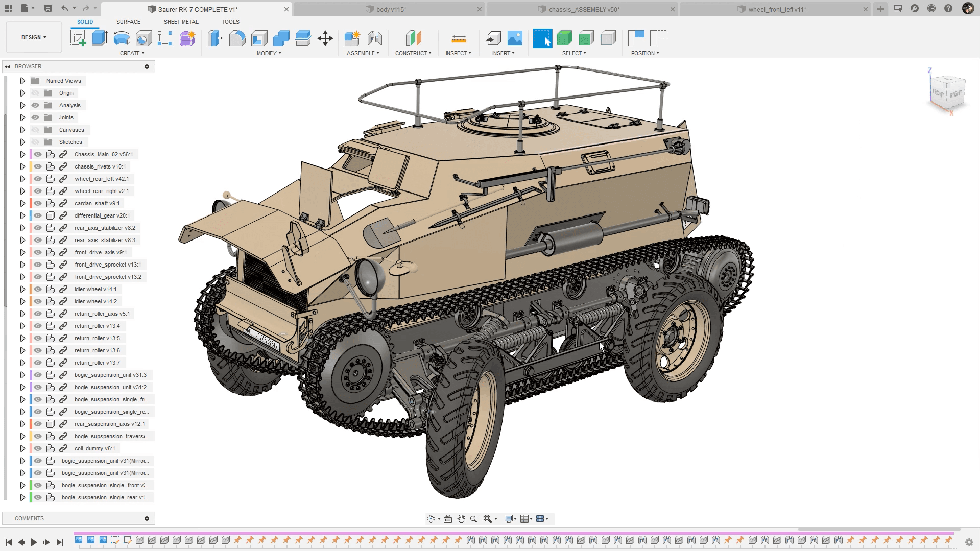Open the Create Form tool
The image size is (980, 551).
(187, 38)
